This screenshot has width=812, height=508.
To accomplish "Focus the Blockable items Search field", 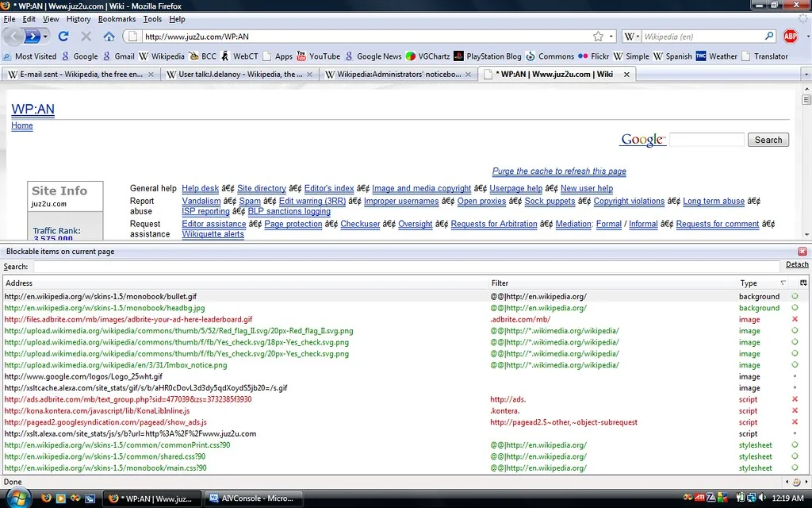I will tap(407, 267).
